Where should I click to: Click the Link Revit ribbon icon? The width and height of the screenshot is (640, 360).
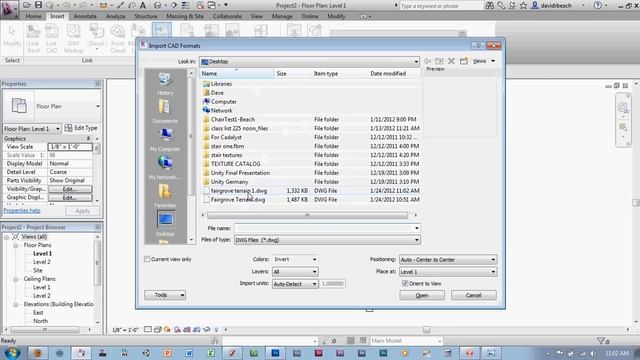(33, 38)
